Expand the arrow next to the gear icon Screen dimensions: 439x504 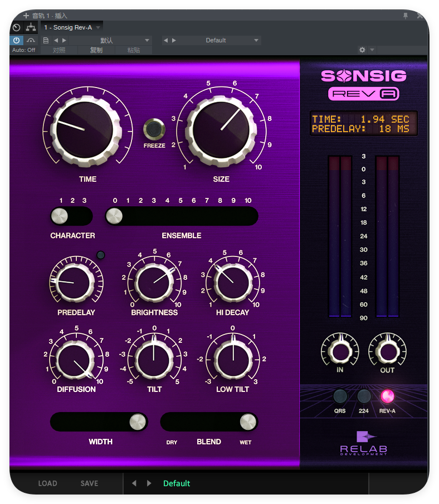[x=372, y=50]
